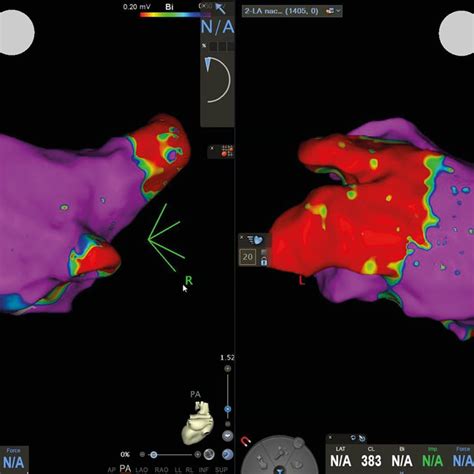Click the voltage color scale bar

pos(175,15)
